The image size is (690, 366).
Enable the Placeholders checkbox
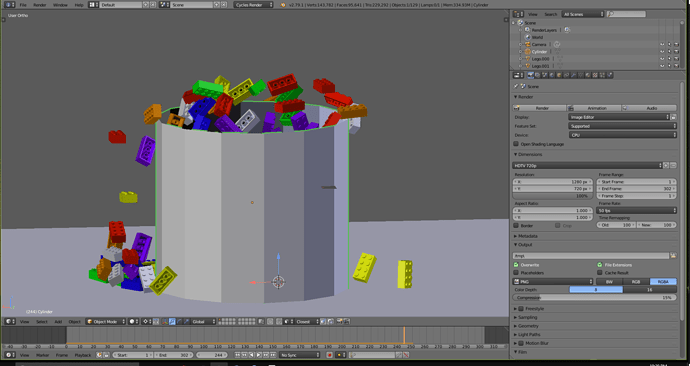tap(516, 273)
